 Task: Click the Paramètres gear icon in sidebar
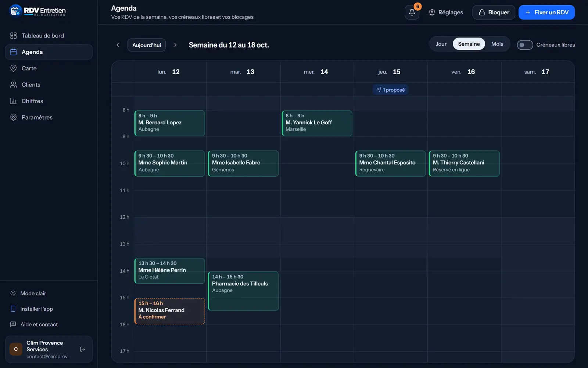click(x=14, y=117)
